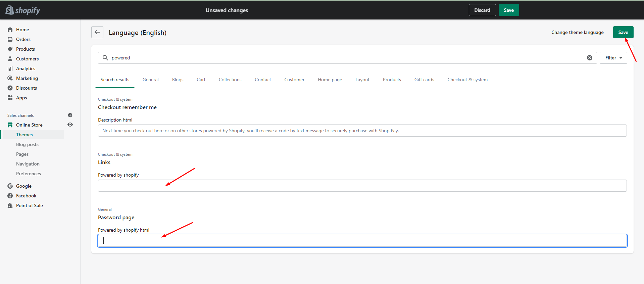
Task: Clear the search field with the X icon
Action: (x=590, y=58)
